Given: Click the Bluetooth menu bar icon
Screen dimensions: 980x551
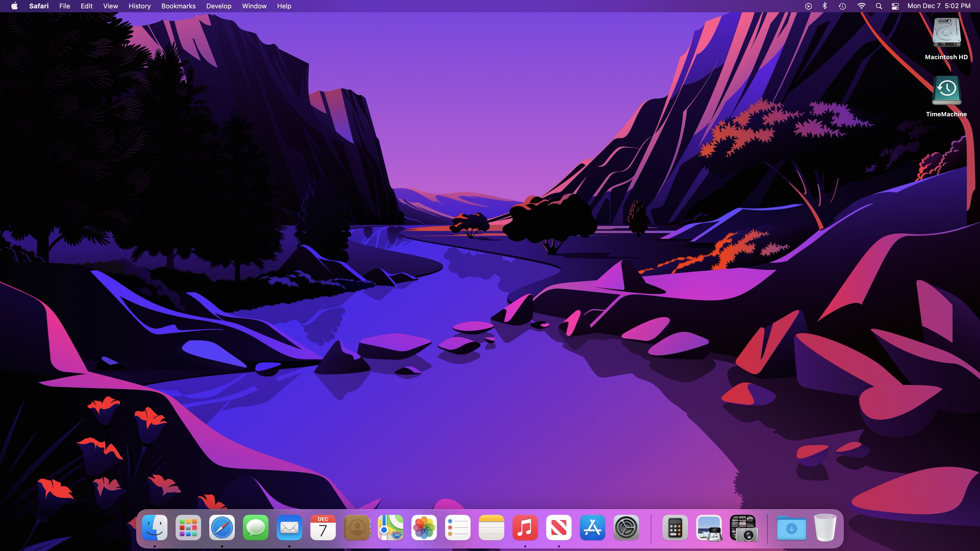Looking at the screenshot, I should coord(825,6).
